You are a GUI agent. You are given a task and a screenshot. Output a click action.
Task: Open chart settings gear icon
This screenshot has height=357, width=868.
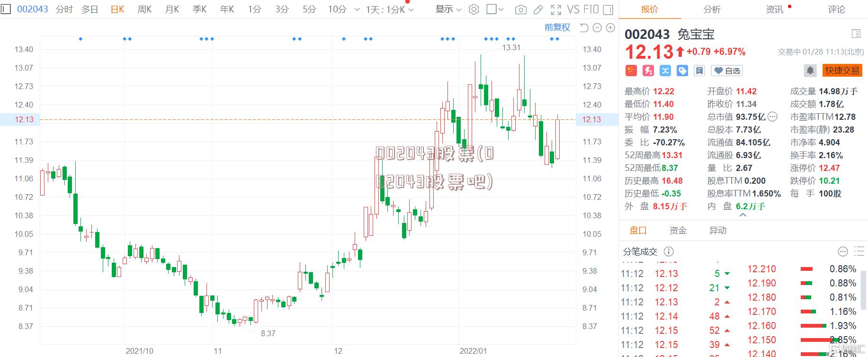(x=474, y=9)
